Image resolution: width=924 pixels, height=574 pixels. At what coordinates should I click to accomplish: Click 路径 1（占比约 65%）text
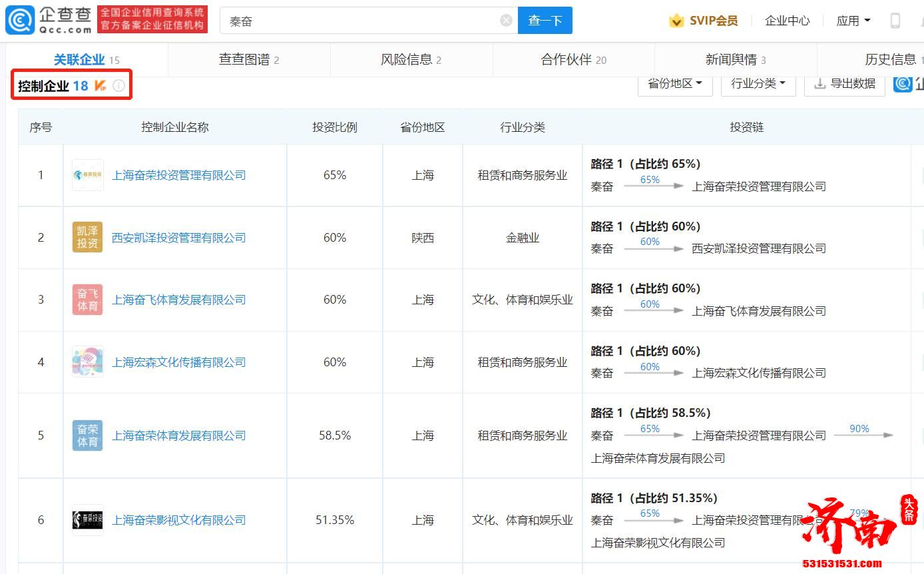[x=646, y=164]
